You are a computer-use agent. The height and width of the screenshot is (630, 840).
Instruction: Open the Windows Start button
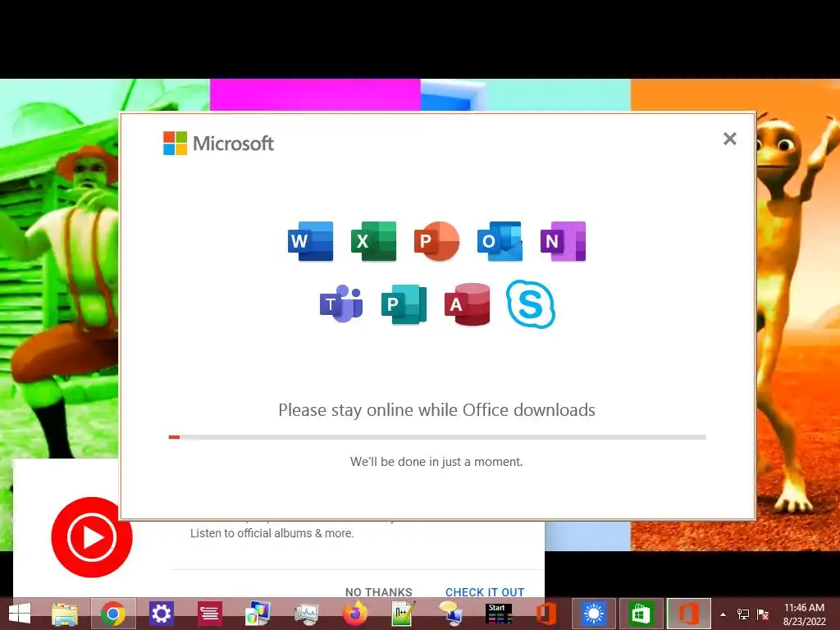click(20, 614)
